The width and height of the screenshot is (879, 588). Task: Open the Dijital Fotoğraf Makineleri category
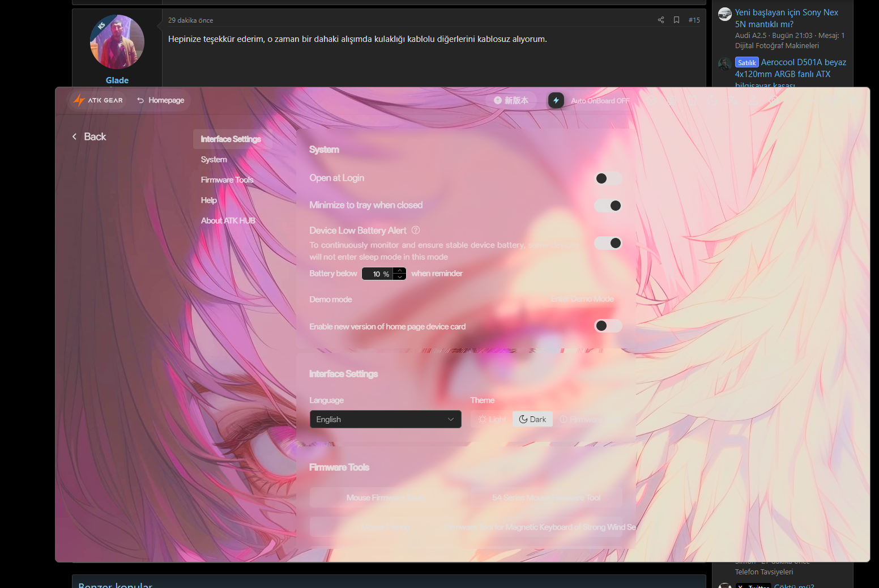point(777,46)
